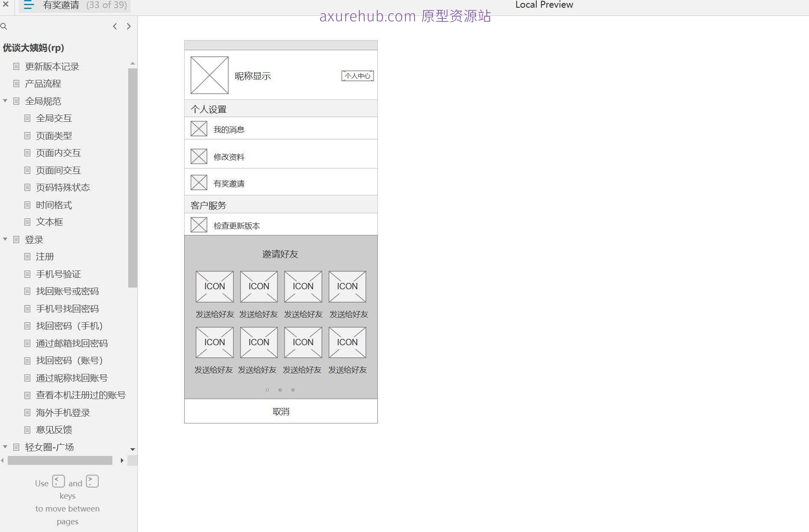Click the fourth ICON in the top share row

[x=347, y=286]
